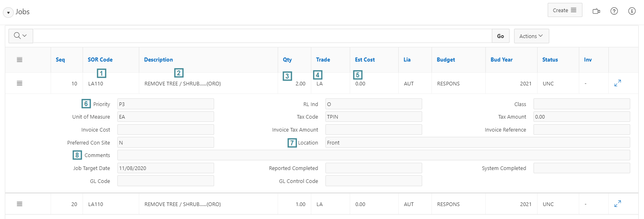Click the Job Target Date field
The image size is (644, 219).
point(166,168)
